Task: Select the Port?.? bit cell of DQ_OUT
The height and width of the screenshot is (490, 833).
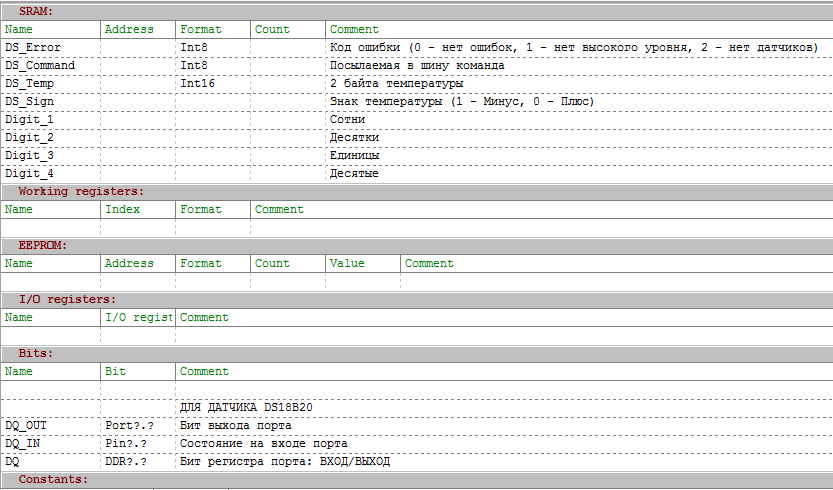Action: pos(138,425)
